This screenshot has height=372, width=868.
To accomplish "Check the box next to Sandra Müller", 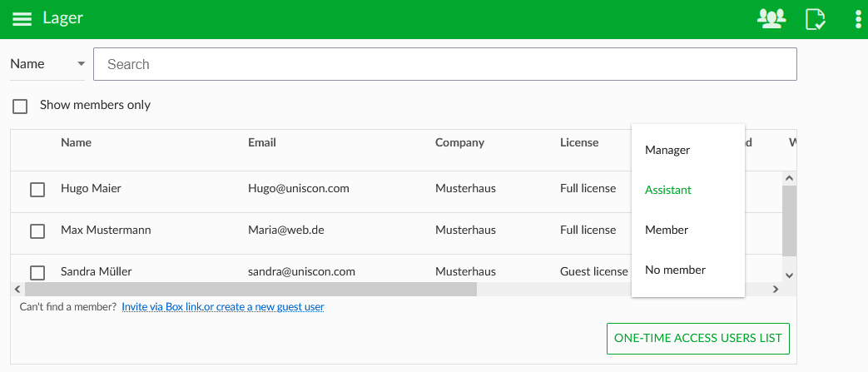I will point(37,272).
